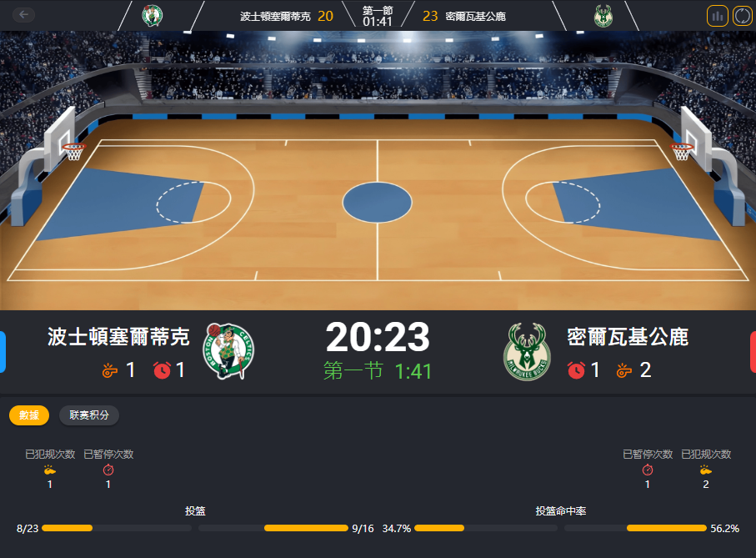The height and width of the screenshot is (558, 756).
Task: Click the 20:23 center score display
Action: tap(378, 337)
